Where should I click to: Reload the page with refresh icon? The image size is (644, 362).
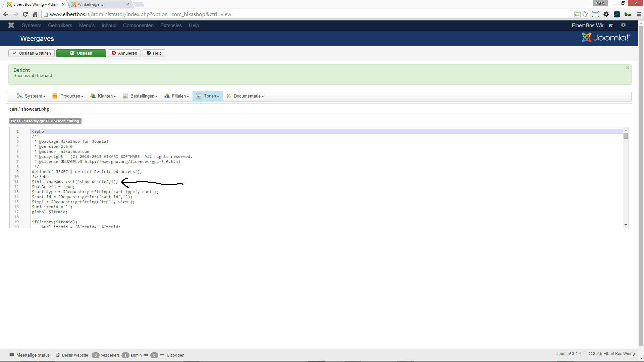(25, 14)
